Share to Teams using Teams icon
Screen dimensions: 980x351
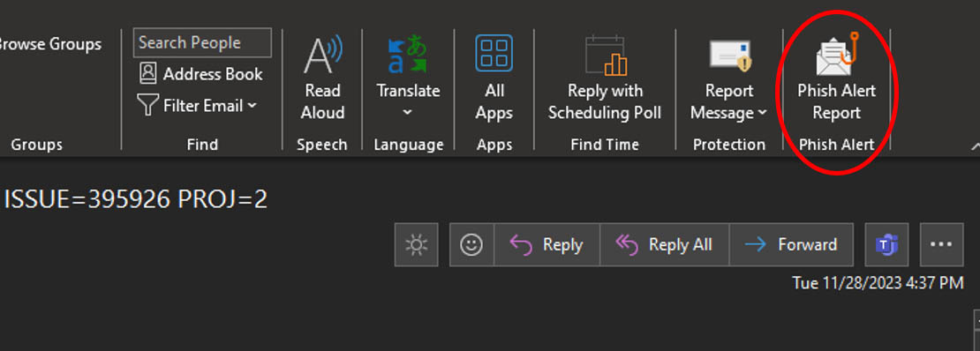(x=886, y=245)
